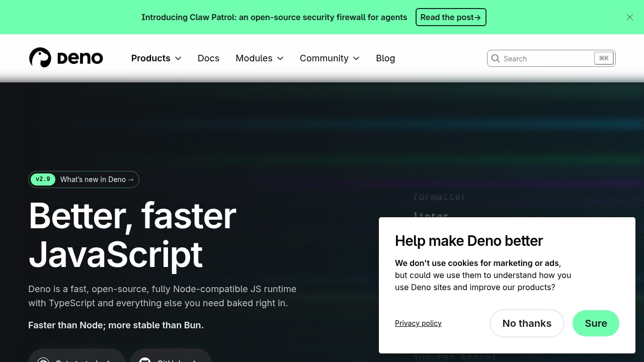Click 'Faster than Node; more stable than Bun.'
This screenshot has width=644, height=362.
[x=116, y=325]
